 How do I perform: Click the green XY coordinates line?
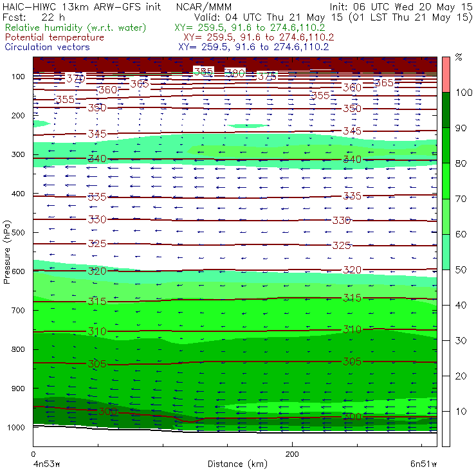click(x=250, y=28)
